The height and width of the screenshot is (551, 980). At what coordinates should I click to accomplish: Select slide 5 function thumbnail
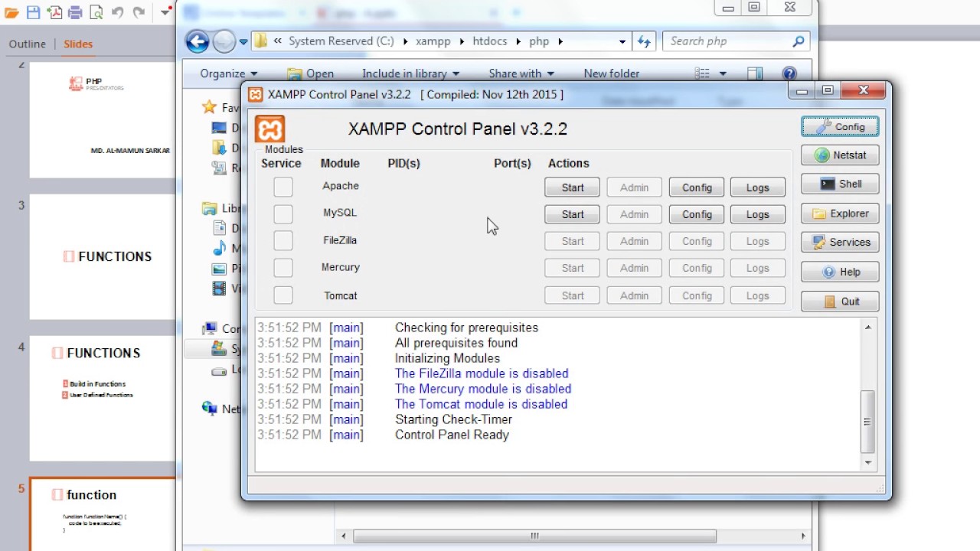click(x=103, y=514)
